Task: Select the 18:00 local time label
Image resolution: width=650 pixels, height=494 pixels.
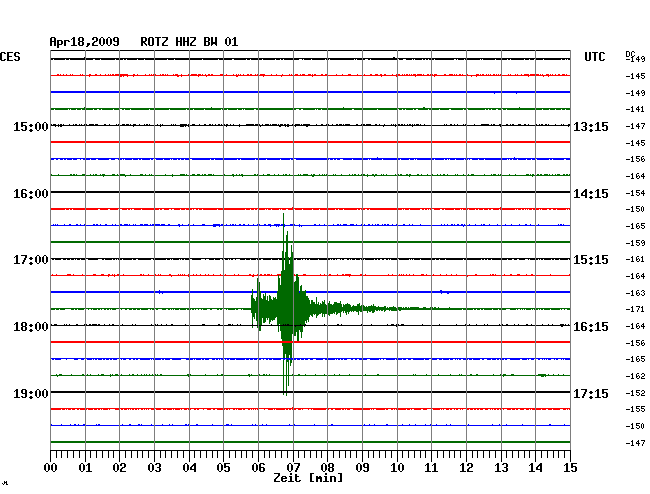Action: click(x=31, y=327)
